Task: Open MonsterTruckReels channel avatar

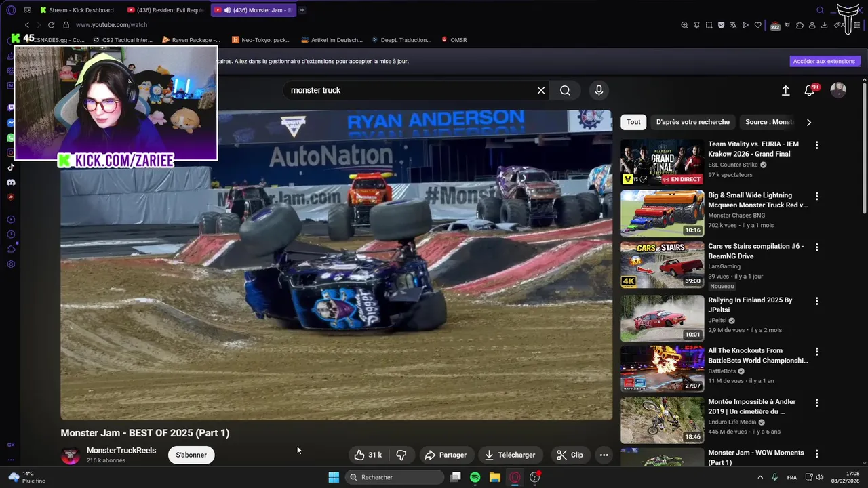Action: [x=71, y=455]
